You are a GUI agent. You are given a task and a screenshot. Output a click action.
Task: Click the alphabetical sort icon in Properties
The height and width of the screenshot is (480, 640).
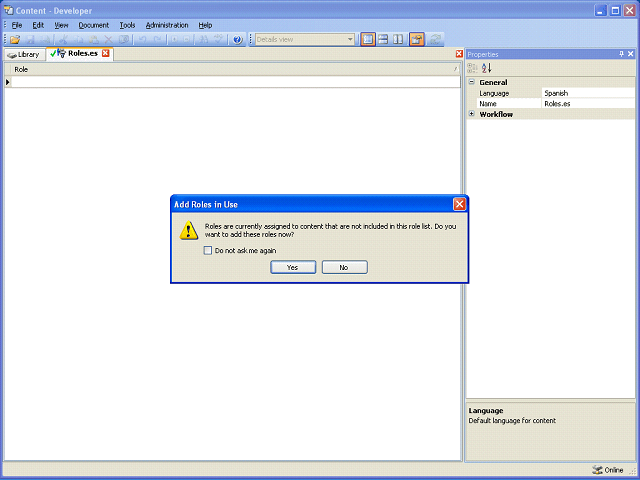487,68
